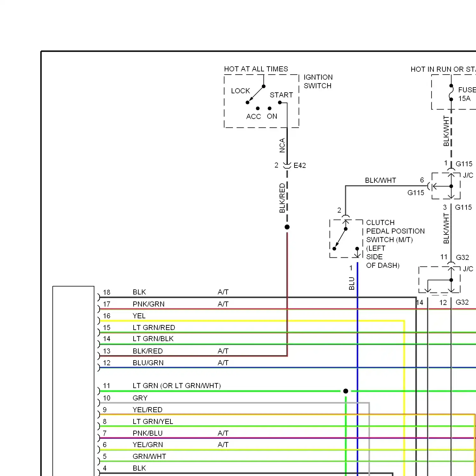Select the "YEL/GRN" label on pin 6
The width and height of the screenshot is (476, 476).
coord(148,445)
